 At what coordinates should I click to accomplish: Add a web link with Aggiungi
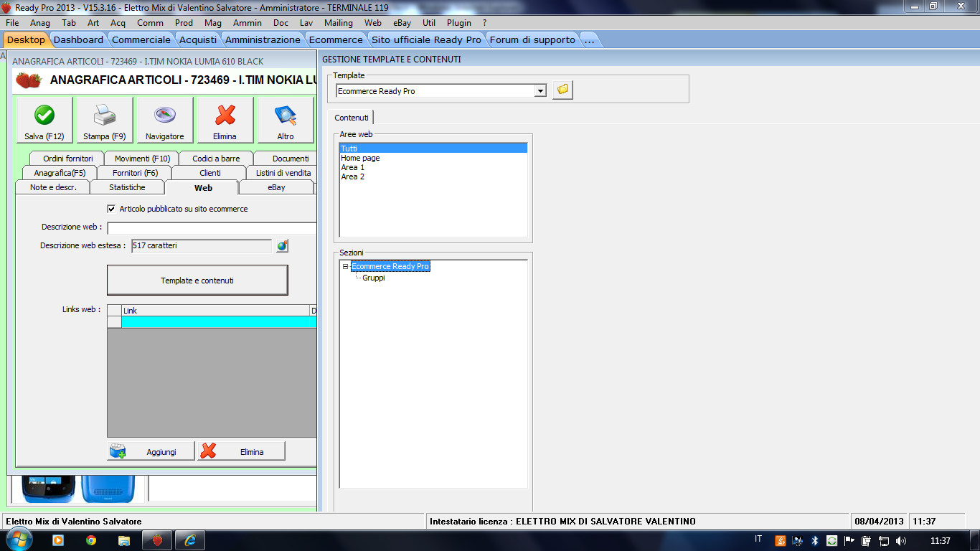tap(151, 451)
